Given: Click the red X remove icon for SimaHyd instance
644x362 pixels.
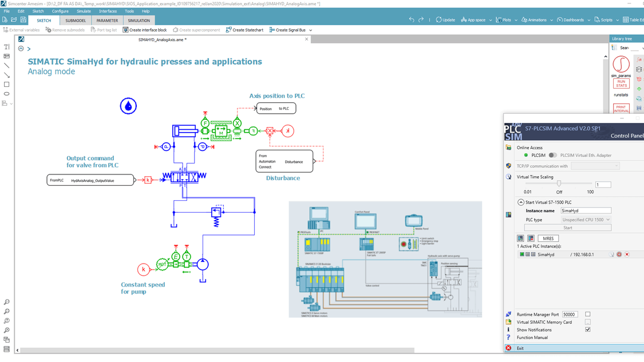Looking at the screenshot, I should click(x=627, y=254).
